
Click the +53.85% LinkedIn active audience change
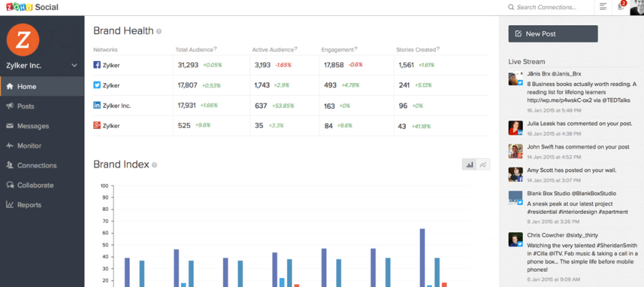click(283, 106)
